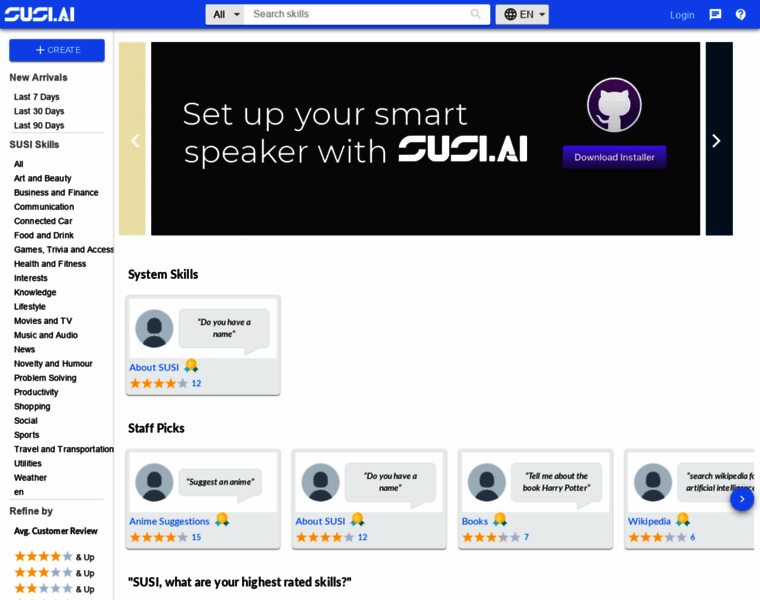Screen dimensions: 760x600
Task: Open the help question mark icon
Action: pos(740,15)
